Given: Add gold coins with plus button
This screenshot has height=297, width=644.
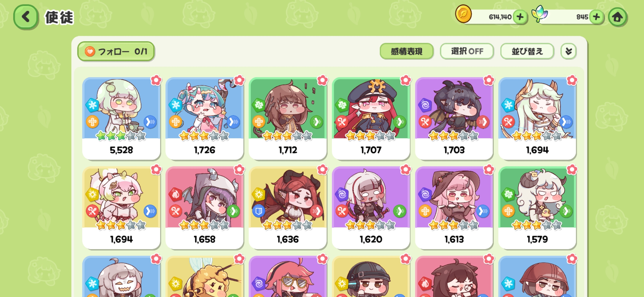Looking at the screenshot, I should (x=520, y=17).
